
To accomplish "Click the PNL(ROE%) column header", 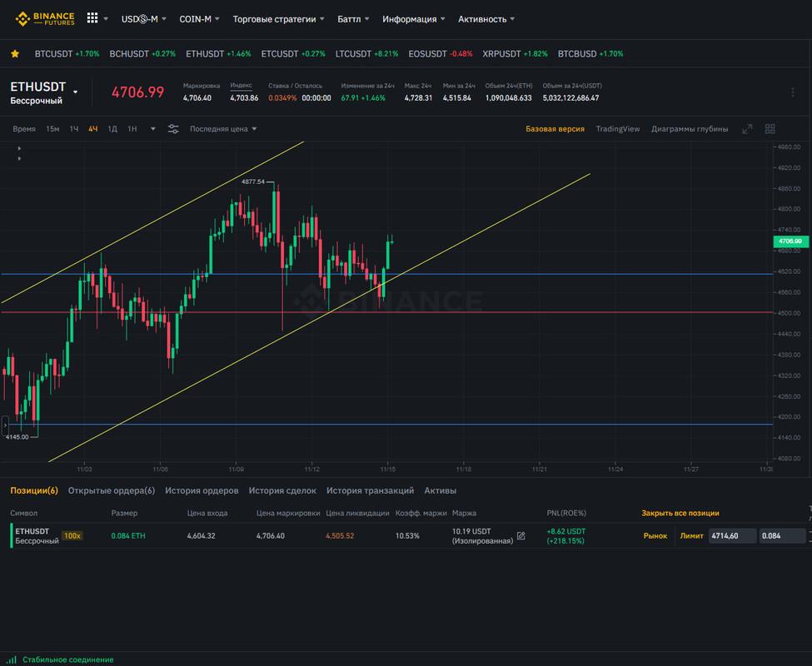I will point(566,514).
